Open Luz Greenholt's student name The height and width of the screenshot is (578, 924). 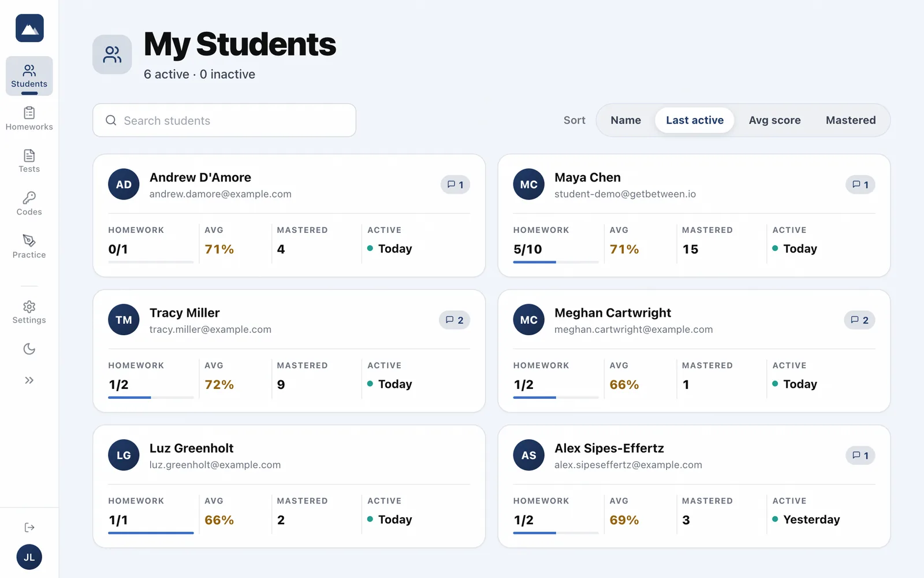(191, 448)
